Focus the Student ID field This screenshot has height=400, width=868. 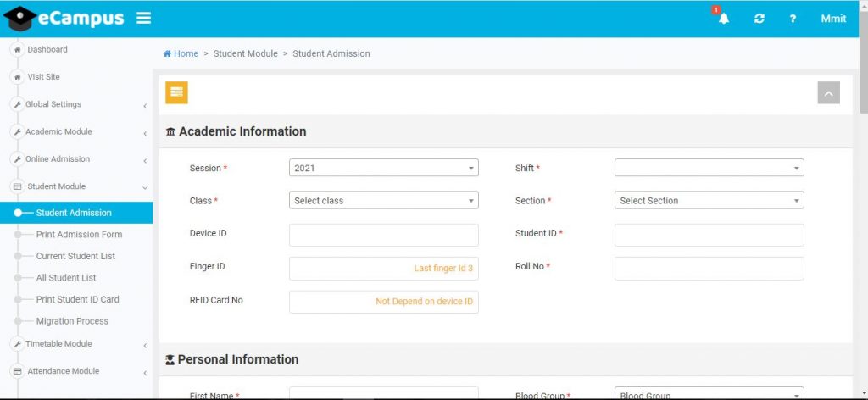click(x=709, y=235)
